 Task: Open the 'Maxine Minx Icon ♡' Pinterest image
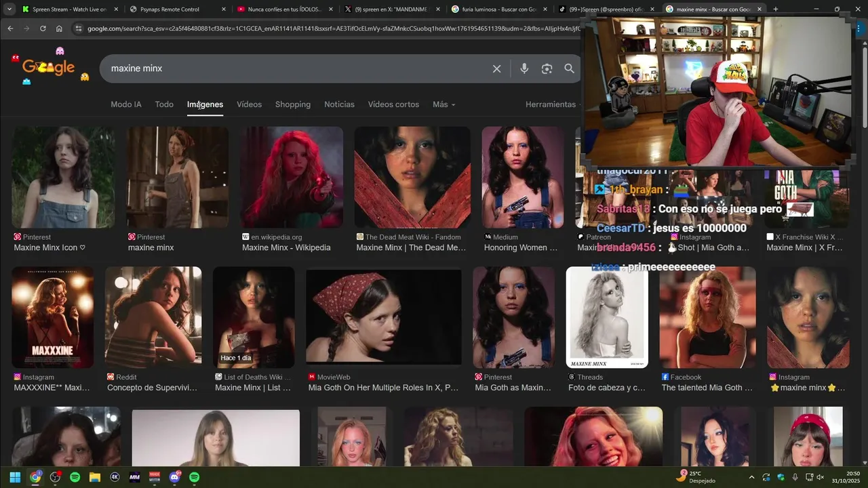point(63,178)
